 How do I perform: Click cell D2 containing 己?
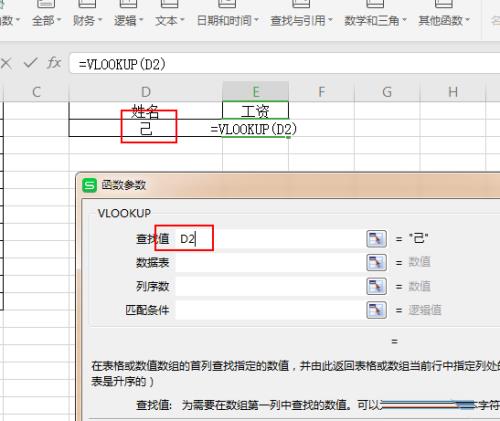tap(146, 128)
